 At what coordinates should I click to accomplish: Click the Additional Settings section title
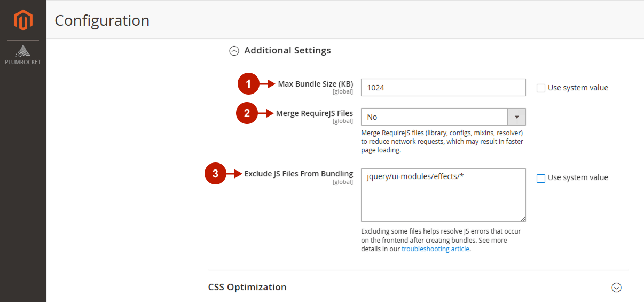(x=287, y=50)
